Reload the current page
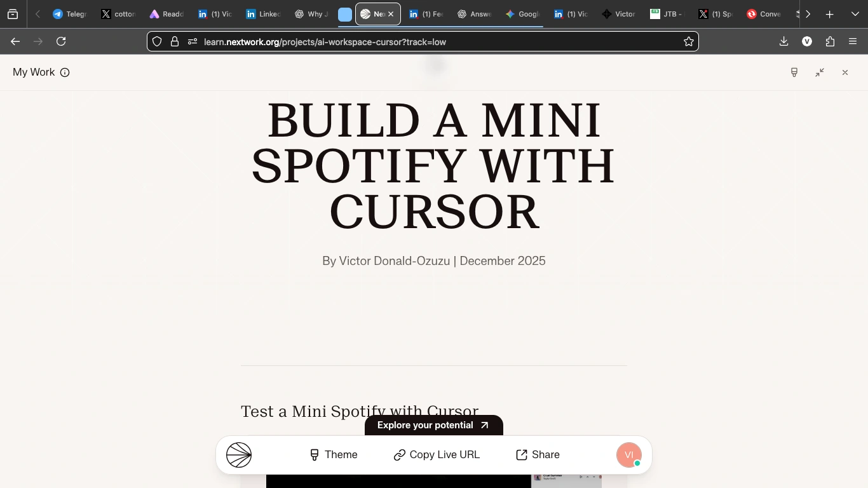The height and width of the screenshot is (488, 868). pos(61,41)
